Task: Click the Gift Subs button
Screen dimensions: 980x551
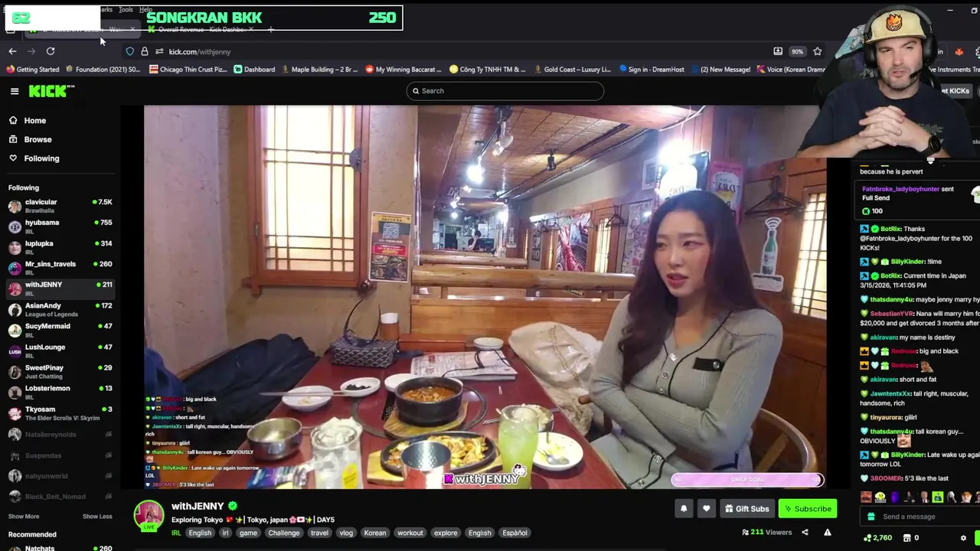Action: coord(746,509)
